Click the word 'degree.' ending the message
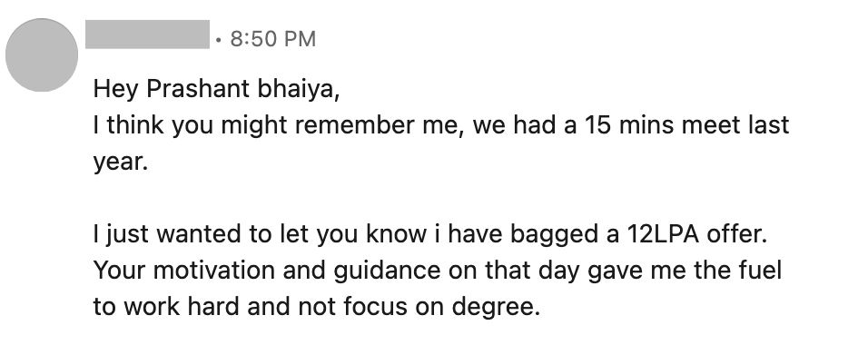 (496, 308)
